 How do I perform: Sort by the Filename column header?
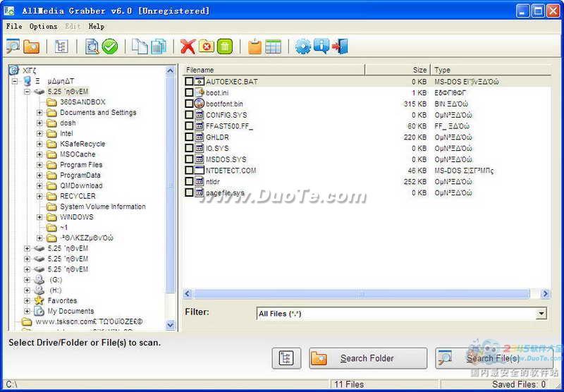(274, 70)
